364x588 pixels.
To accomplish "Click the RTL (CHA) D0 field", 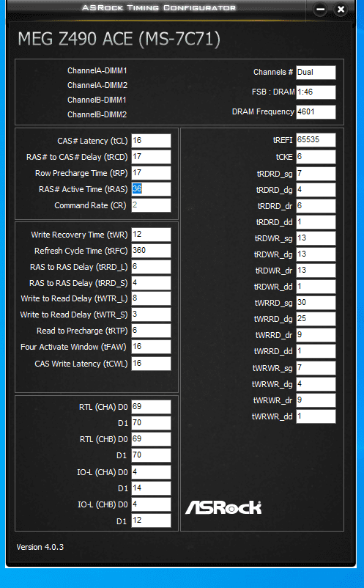I will tap(151, 407).
